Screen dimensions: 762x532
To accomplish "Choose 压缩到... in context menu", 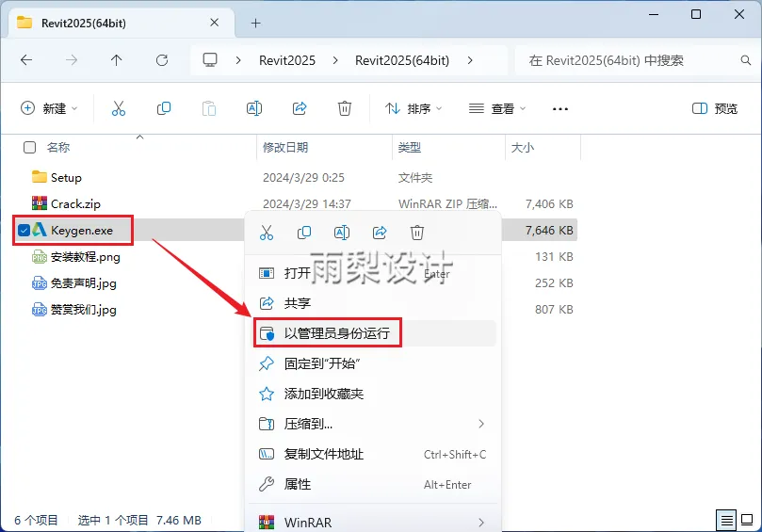I will [373, 424].
